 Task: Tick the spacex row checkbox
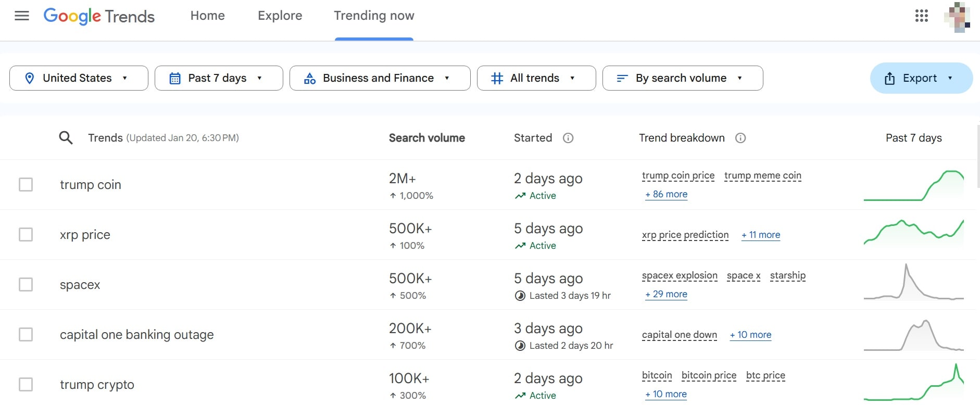[26, 285]
